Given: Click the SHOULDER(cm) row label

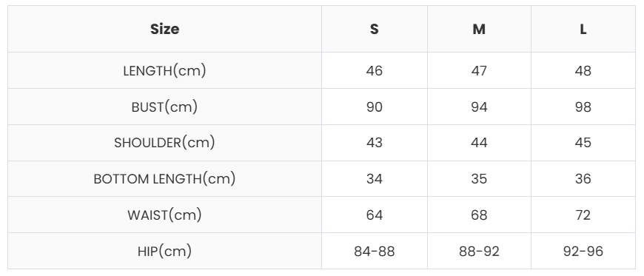Looking at the screenshot, I should click(x=164, y=143).
